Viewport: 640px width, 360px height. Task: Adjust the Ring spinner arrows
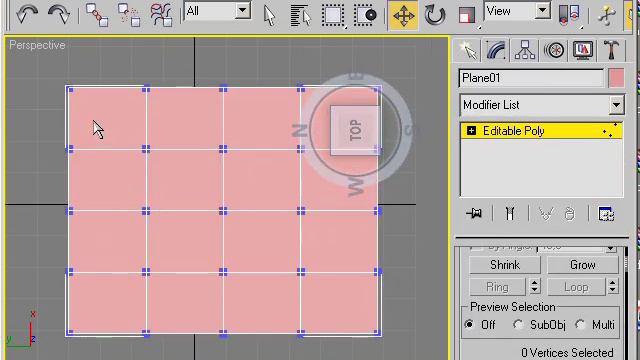coord(535,287)
